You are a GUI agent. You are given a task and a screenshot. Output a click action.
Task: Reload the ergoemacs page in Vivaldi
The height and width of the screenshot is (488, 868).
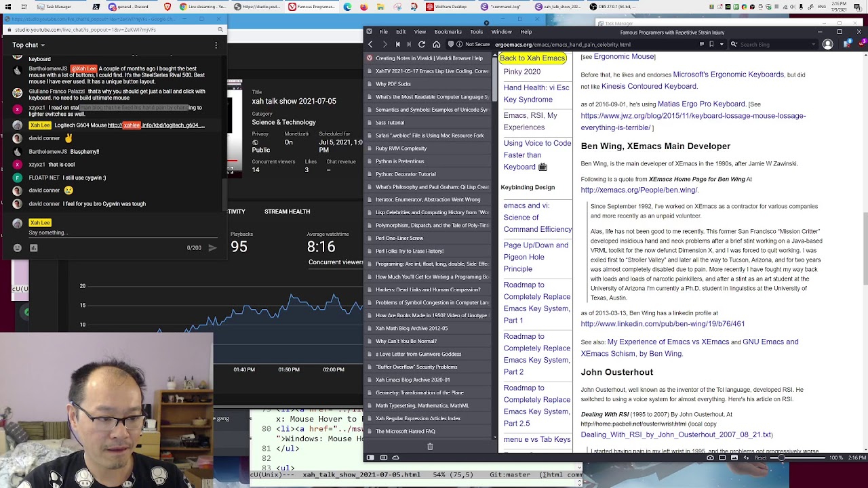point(422,44)
